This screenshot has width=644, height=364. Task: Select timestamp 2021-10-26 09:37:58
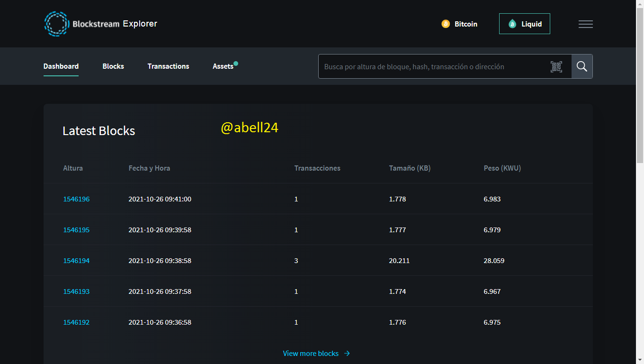160,291
